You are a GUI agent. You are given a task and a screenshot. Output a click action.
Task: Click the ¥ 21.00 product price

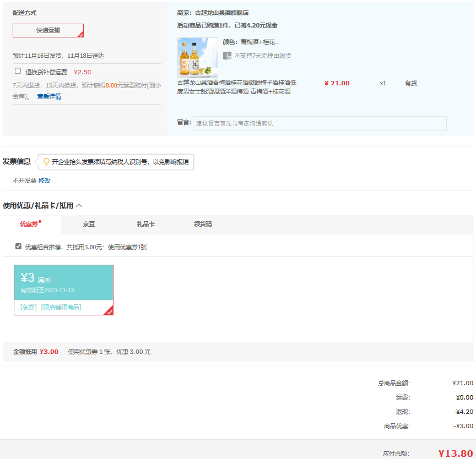click(x=337, y=83)
